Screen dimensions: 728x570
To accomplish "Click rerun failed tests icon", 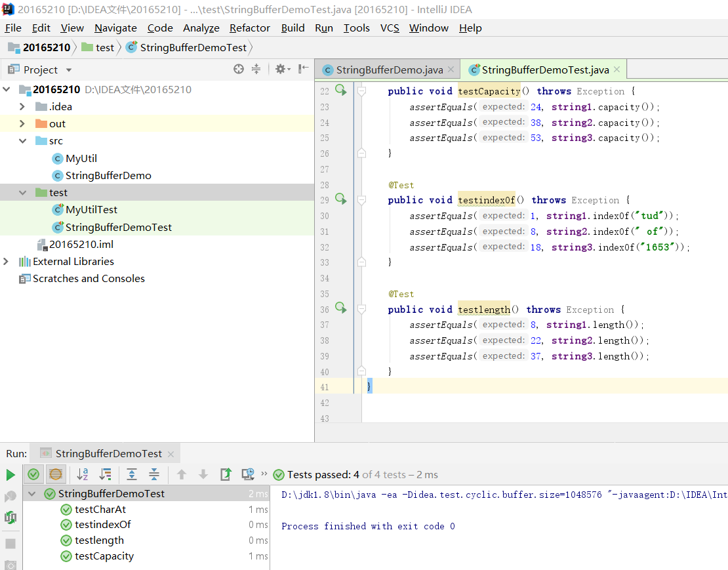I will click(x=10, y=497).
